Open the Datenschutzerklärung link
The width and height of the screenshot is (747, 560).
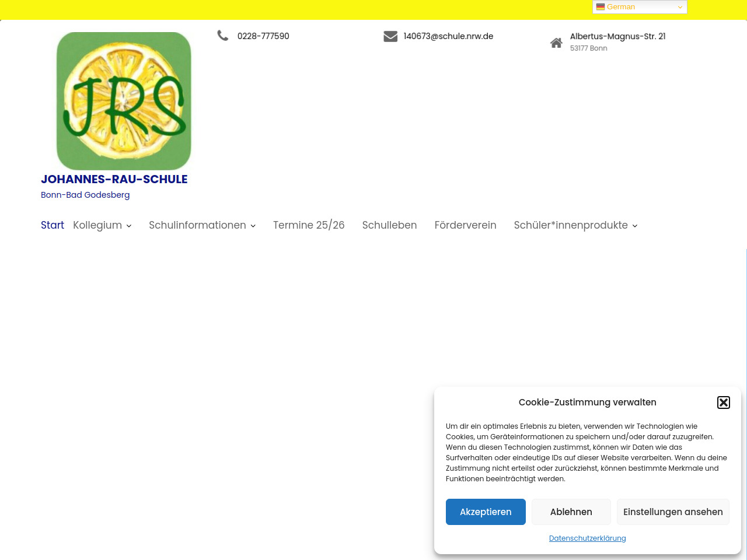[x=587, y=538]
